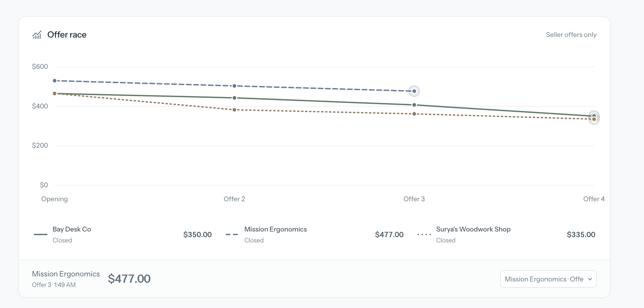Click the dashed blue Mission Ergonomics swatch
644x308 pixels.
point(232,234)
